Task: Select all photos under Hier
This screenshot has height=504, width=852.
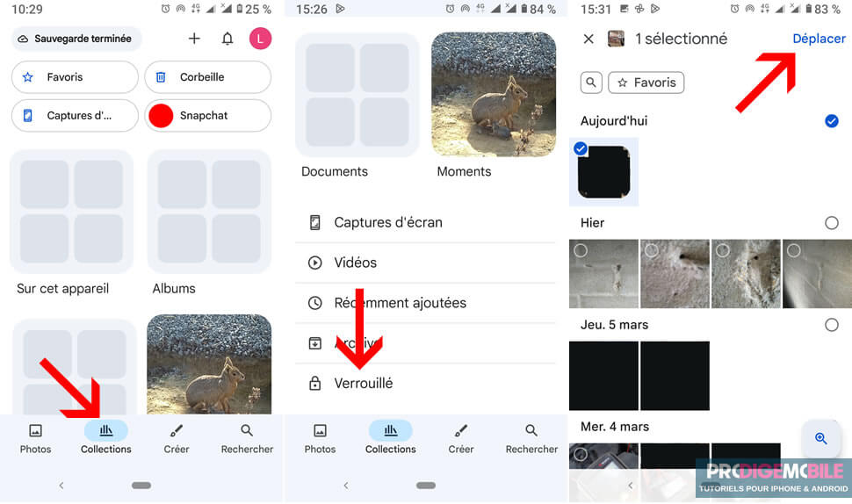Action: (x=831, y=223)
